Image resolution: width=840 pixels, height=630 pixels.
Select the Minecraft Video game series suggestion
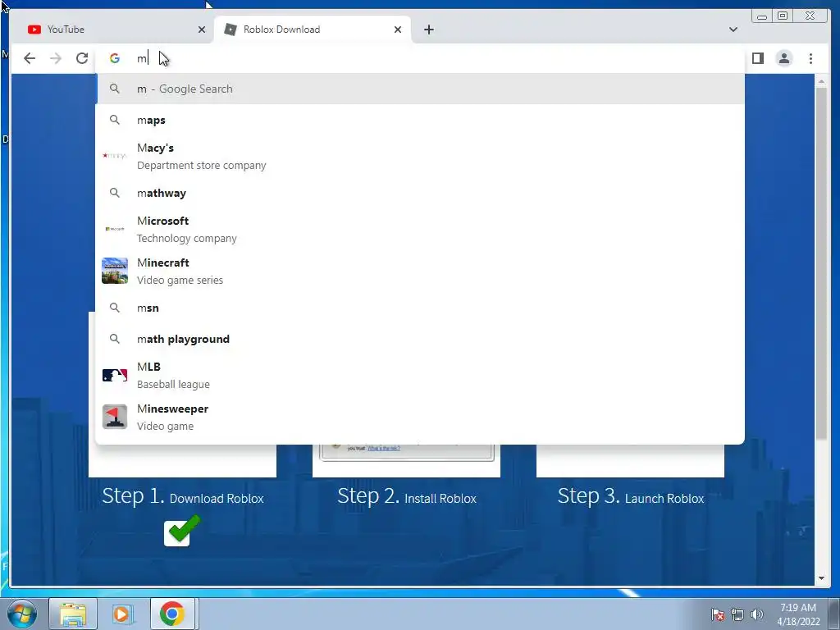coord(420,271)
